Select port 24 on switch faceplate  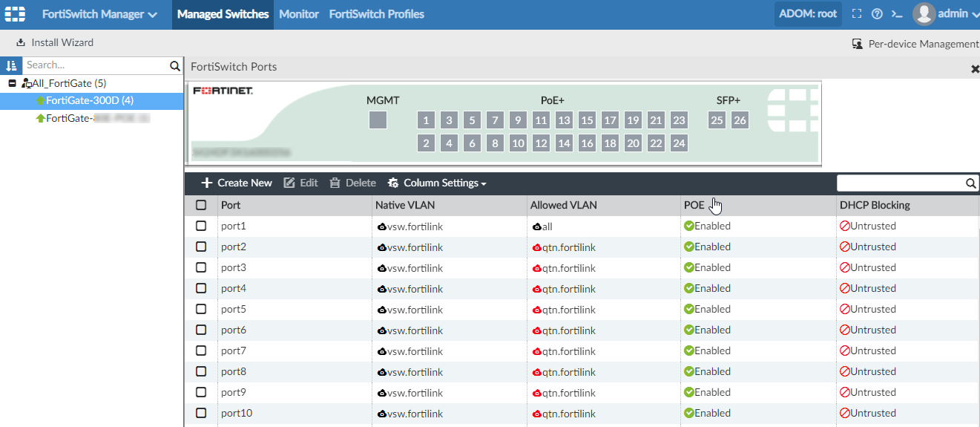679,143
